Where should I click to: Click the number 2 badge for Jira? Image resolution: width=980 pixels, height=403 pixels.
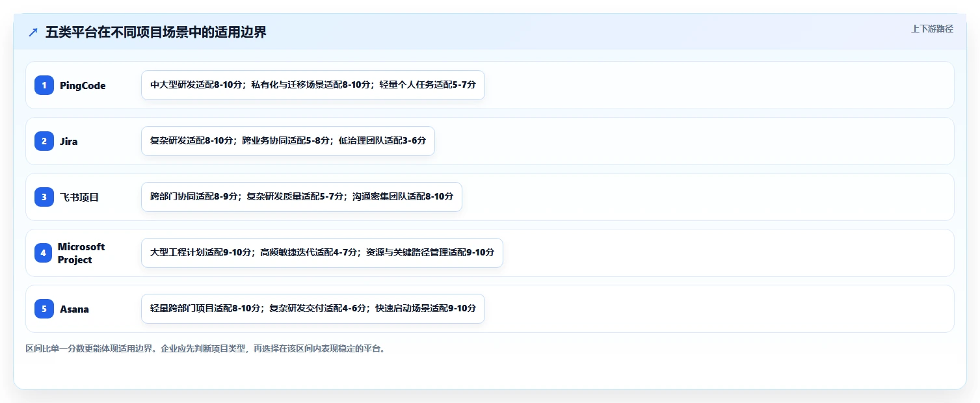point(44,141)
